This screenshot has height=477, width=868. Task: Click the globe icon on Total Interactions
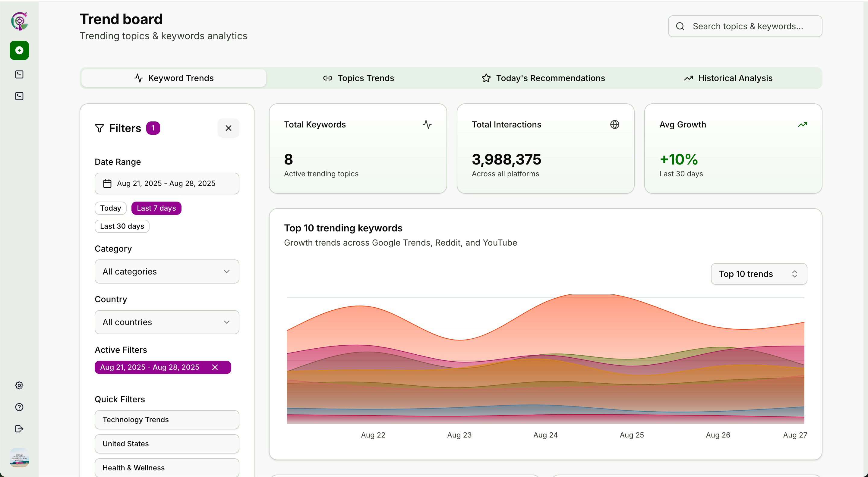coord(614,125)
